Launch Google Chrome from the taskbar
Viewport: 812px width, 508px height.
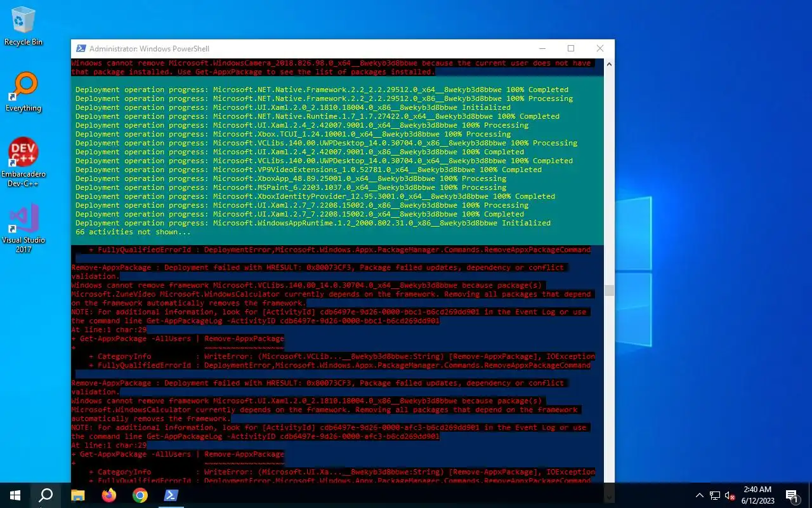pos(140,495)
